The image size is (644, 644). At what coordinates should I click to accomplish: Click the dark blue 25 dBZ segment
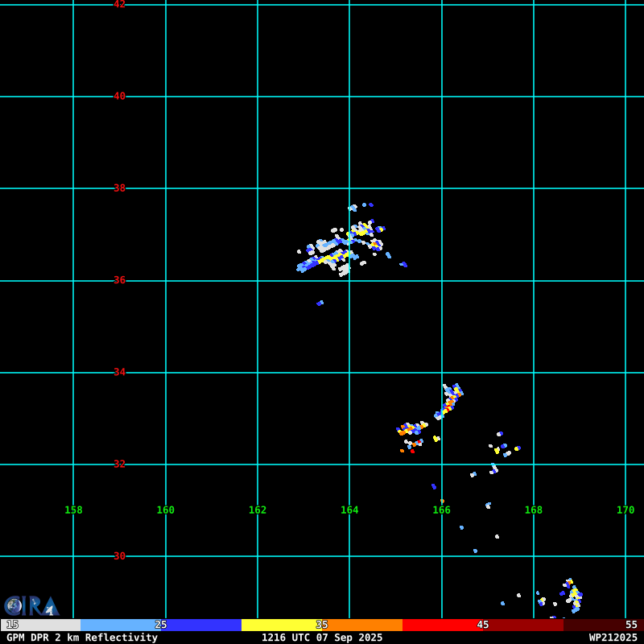tap(201, 625)
